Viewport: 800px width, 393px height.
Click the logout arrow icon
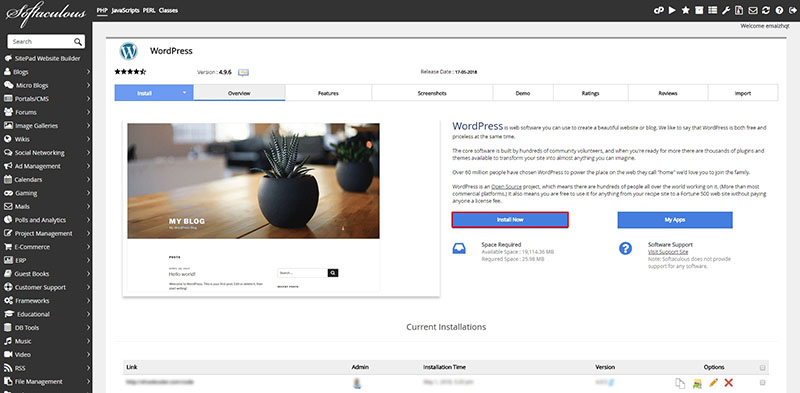pyautogui.click(x=792, y=10)
